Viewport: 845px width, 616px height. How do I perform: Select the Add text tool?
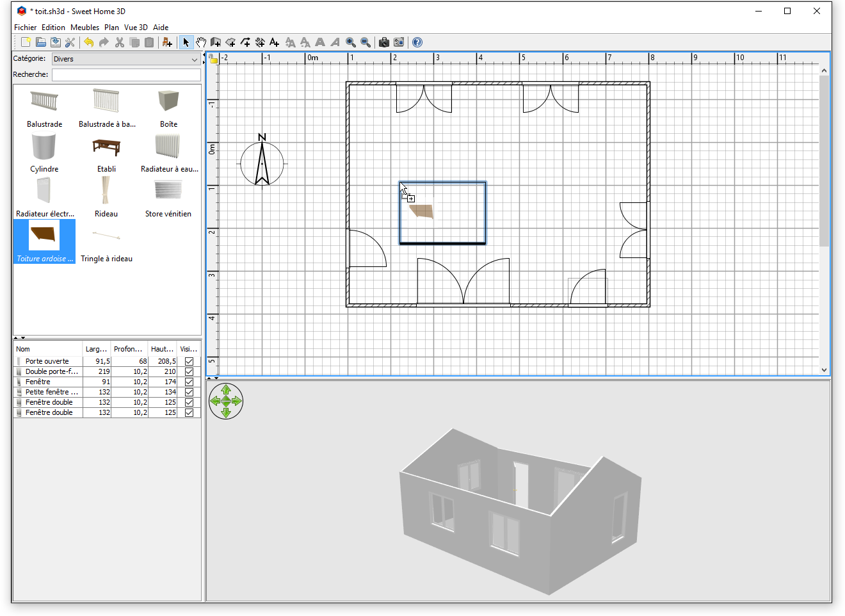275,42
